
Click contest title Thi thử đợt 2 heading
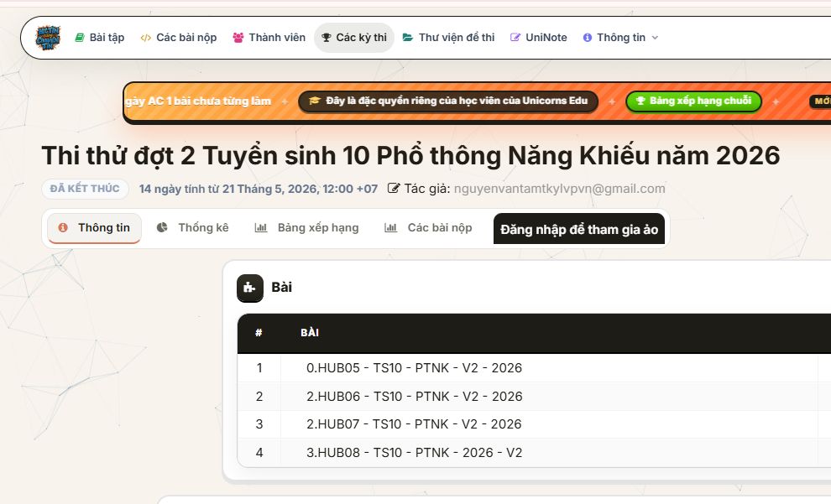click(x=410, y=156)
